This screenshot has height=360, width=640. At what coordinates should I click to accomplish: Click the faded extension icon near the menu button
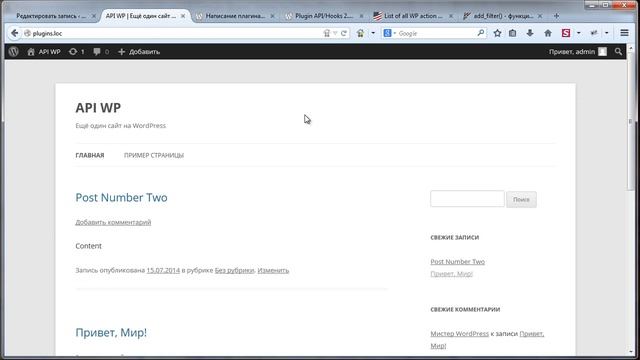point(594,33)
